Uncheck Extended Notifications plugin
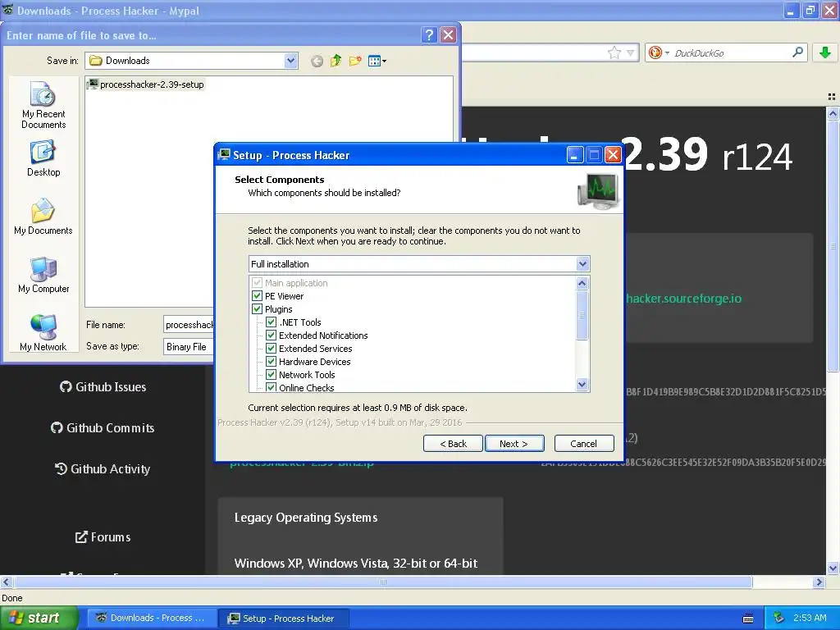The image size is (840, 630). pyautogui.click(x=271, y=336)
